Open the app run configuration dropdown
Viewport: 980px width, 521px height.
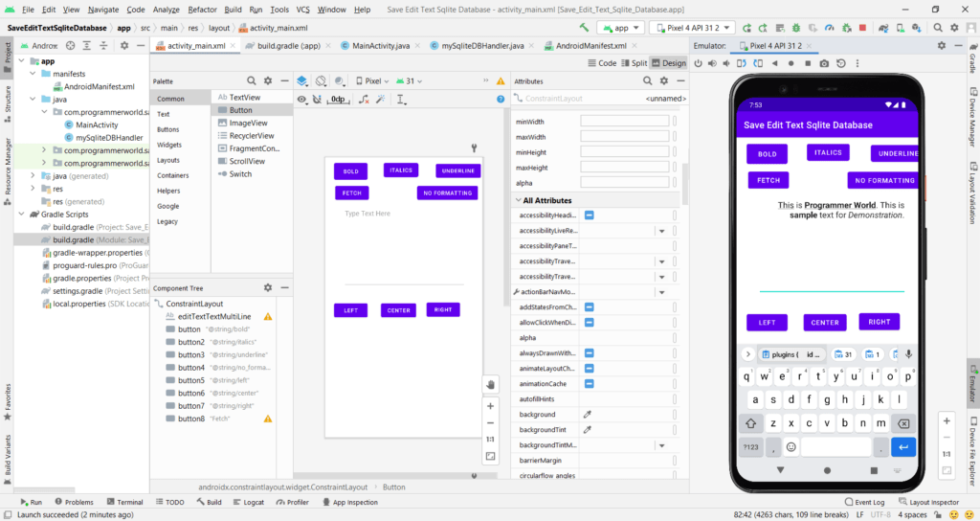pos(620,28)
